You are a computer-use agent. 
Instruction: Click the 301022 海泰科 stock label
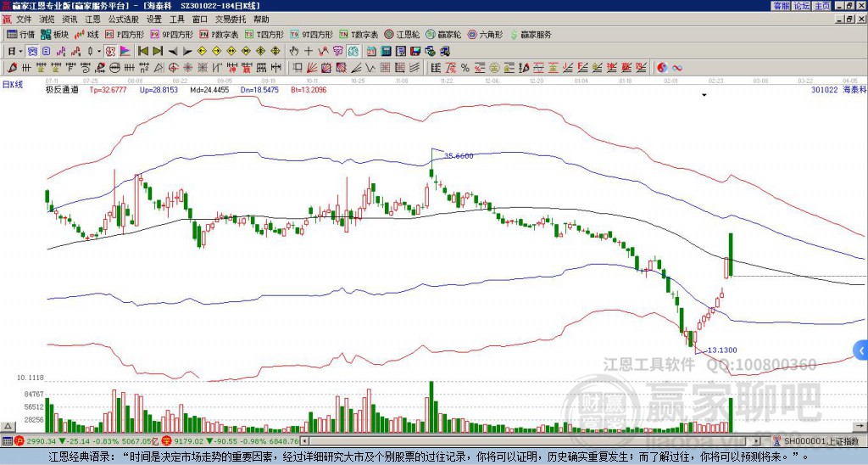tap(838, 90)
